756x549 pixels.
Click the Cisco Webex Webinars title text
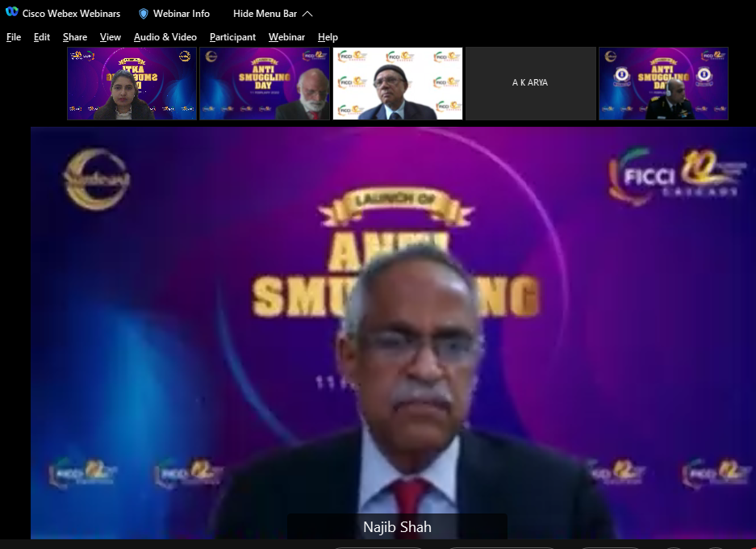click(x=71, y=14)
